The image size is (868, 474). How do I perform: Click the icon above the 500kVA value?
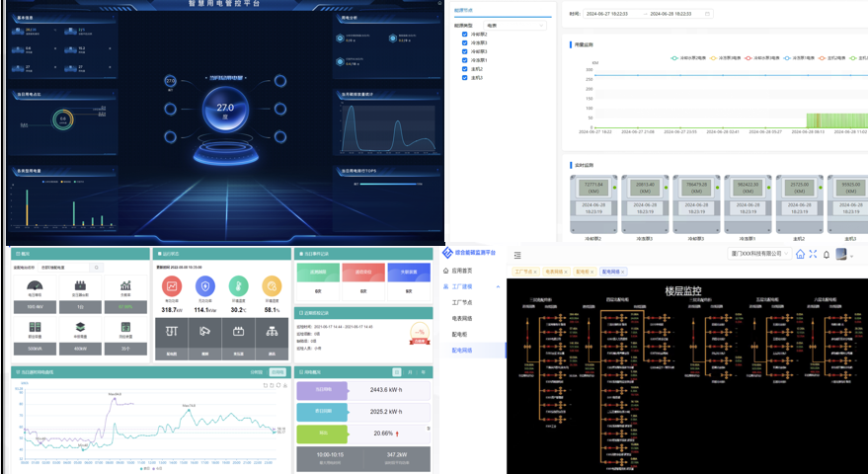point(35,327)
